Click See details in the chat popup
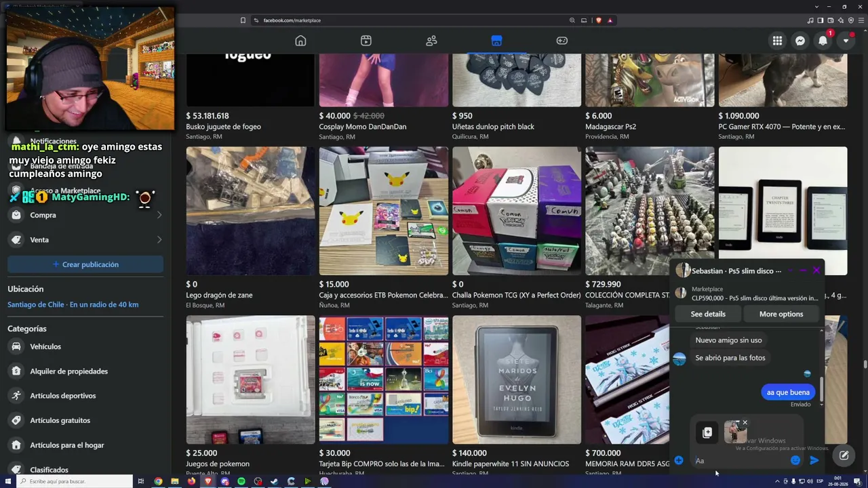Image resolution: width=868 pixels, height=488 pixels. click(x=708, y=314)
